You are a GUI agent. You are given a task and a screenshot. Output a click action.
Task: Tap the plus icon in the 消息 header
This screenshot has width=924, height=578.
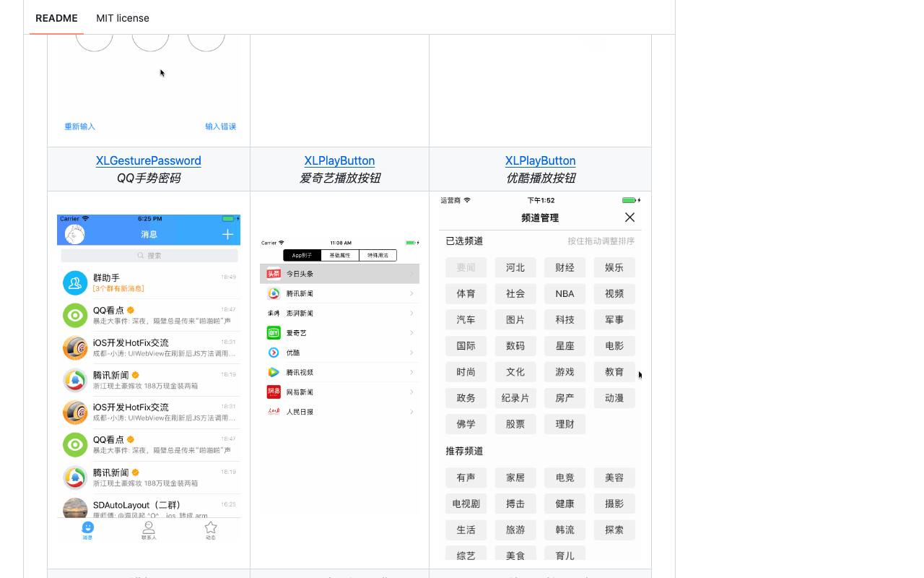tap(227, 234)
